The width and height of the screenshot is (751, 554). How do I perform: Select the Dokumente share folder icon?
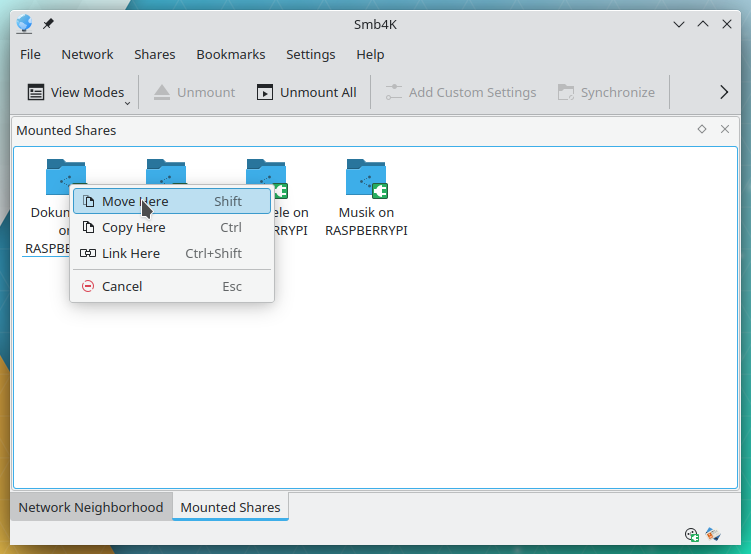[66, 171]
